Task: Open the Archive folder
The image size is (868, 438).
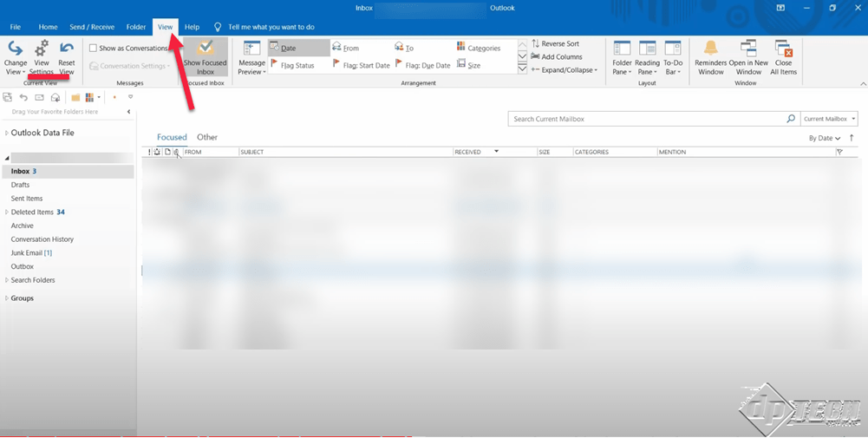Action: (x=23, y=226)
